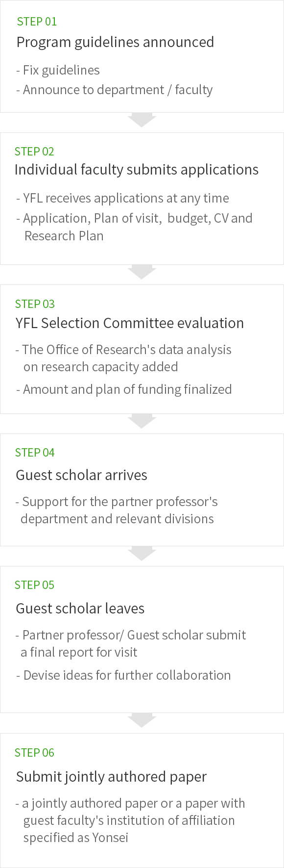This screenshot has height=868, width=284.
Task: Select 'Guest scholar arrives' heading
Action: [x=82, y=475]
